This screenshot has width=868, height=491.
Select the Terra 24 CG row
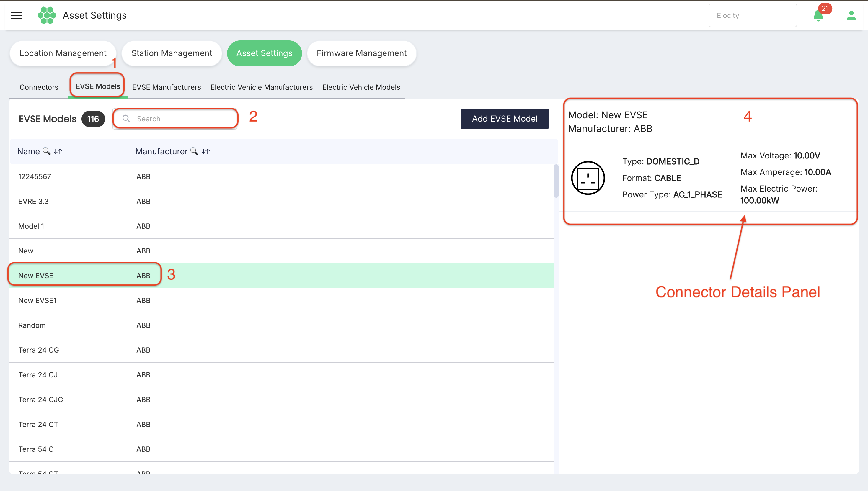(x=282, y=350)
